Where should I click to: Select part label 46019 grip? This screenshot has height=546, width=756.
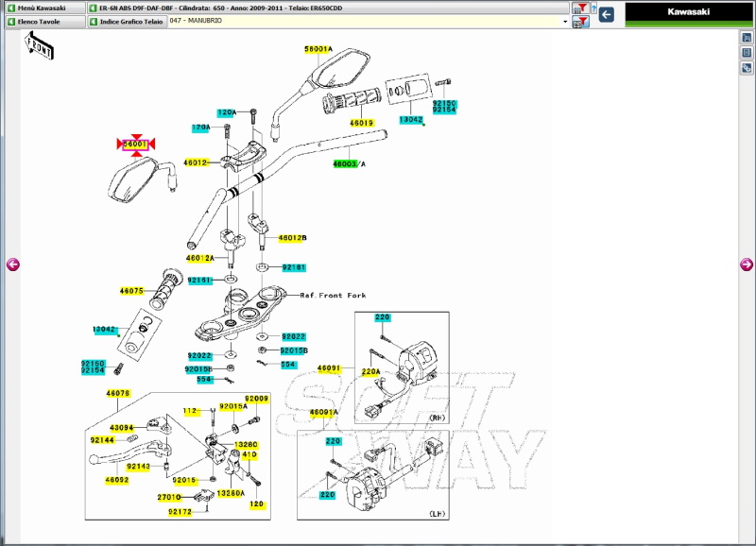coord(362,123)
